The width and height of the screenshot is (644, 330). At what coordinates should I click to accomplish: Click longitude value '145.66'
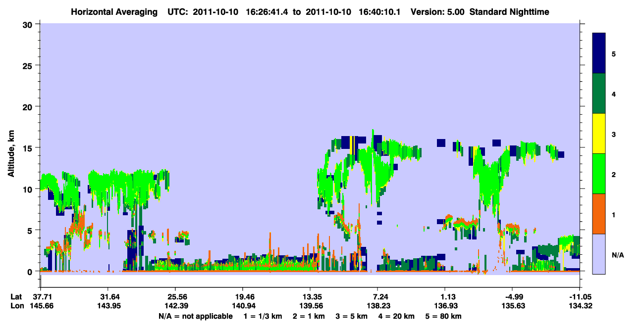pos(42,306)
